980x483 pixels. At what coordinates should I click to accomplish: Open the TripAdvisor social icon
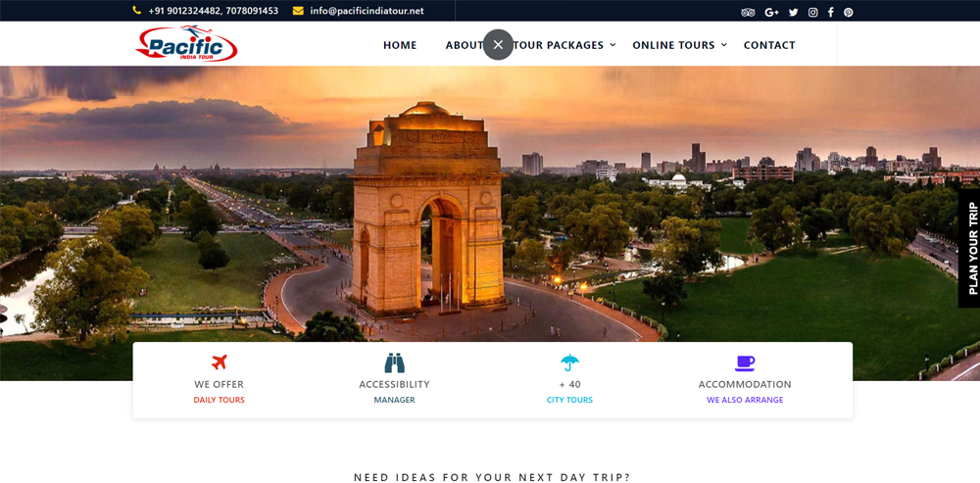pyautogui.click(x=748, y=12)
